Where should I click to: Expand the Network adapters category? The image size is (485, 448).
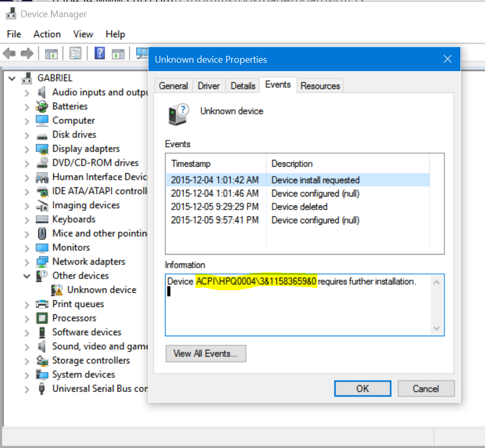click(x=27, y=262)
